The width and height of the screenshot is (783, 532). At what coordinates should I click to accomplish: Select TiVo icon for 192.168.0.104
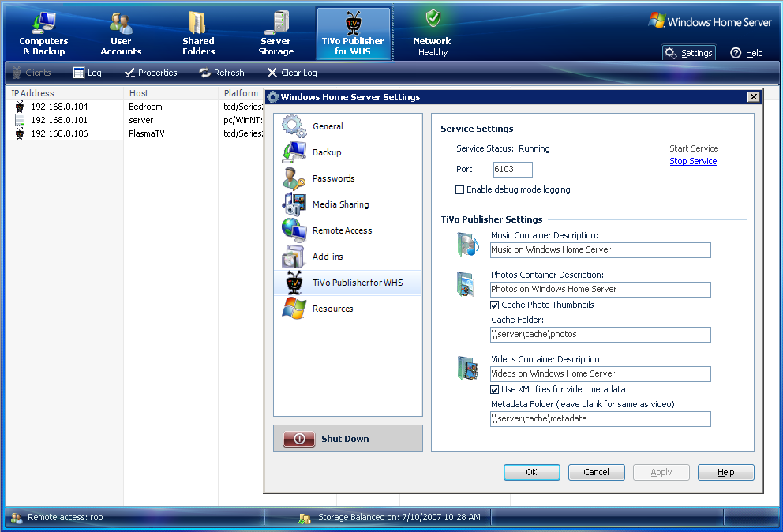click(x=20, y=107)
